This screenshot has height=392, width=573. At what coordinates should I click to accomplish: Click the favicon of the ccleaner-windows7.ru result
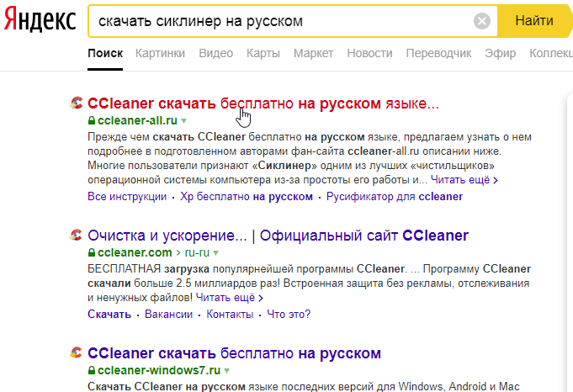76,352
